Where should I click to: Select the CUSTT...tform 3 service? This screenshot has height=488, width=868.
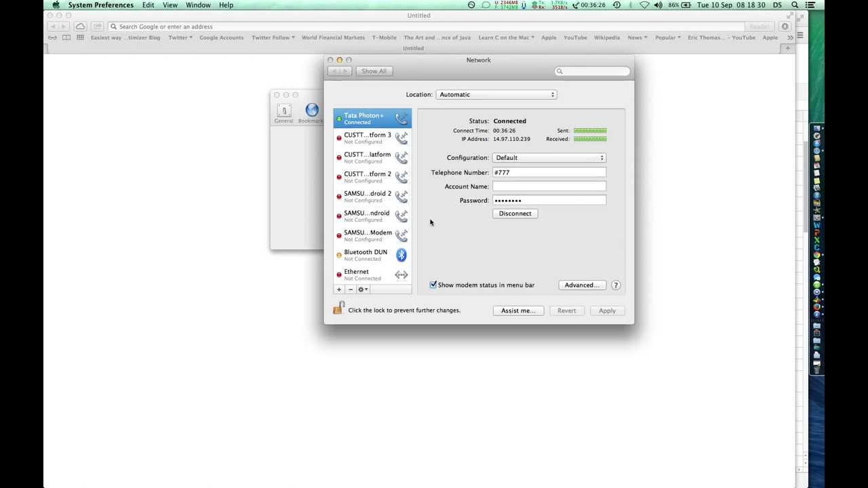pos(372,138)
